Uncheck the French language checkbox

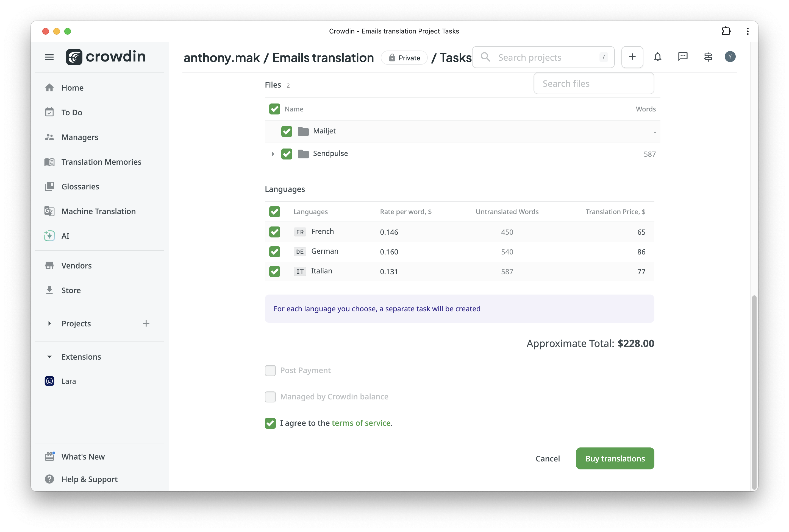tap(274, 232)
